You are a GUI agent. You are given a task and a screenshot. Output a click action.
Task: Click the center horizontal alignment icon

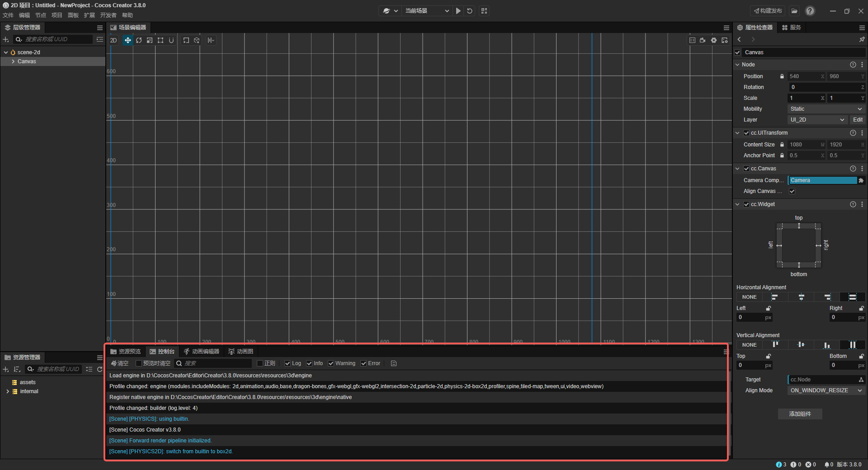[x=801, y=297]
